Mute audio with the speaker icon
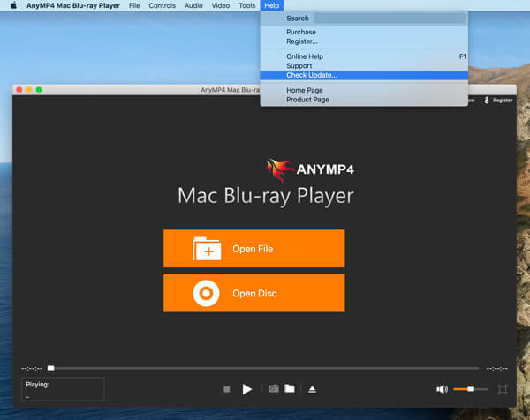This screenshot has width=530, height=420. [442, 389]
